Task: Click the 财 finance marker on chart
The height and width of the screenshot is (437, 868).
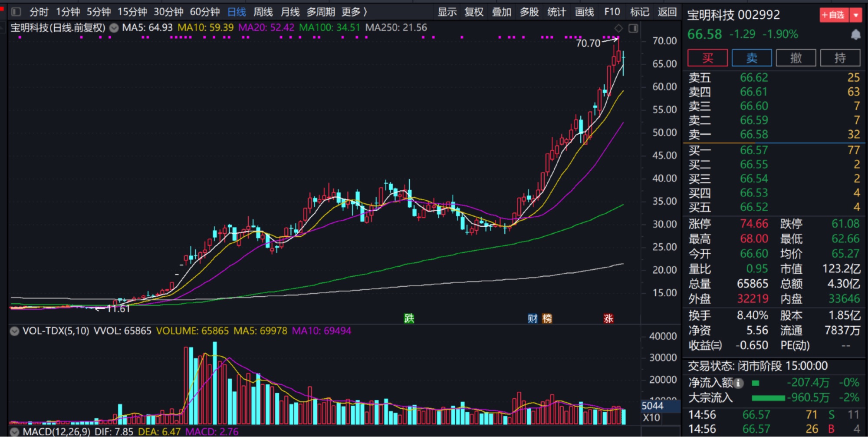Action: 533,318
